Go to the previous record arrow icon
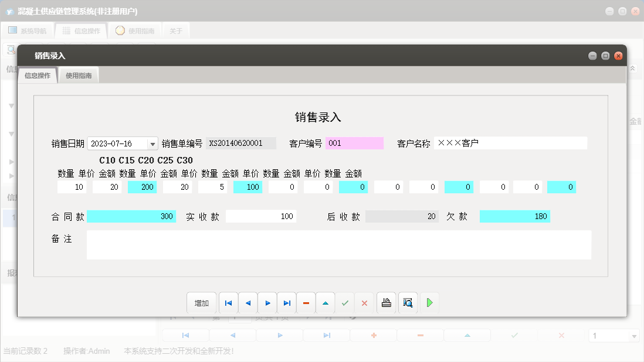Screen dimensions: 644x362 coord(248,303)
